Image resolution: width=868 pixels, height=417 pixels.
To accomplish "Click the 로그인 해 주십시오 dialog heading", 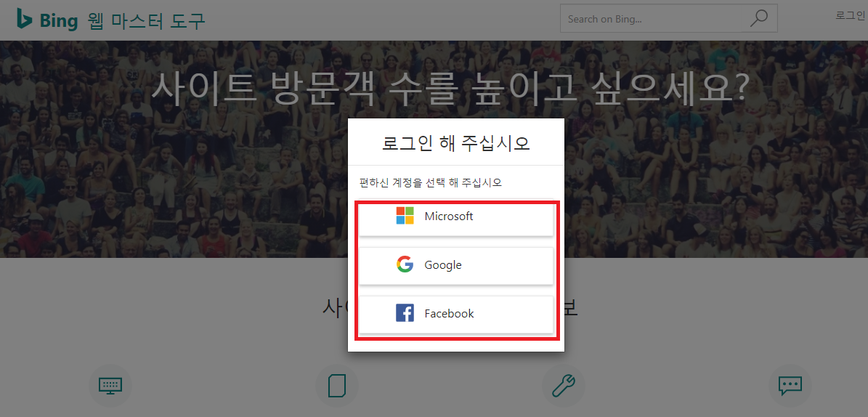I will tap(456, 143).
